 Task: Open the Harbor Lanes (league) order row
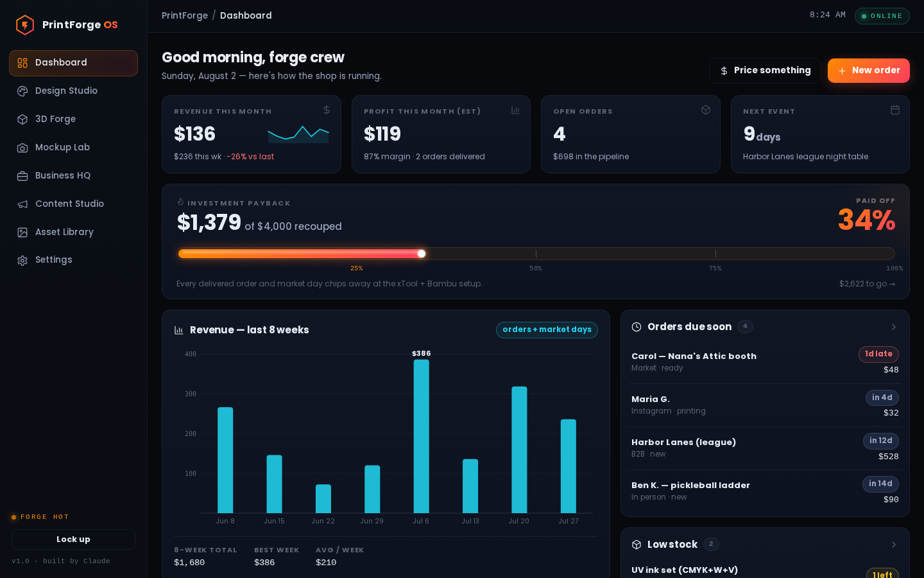click(x=765, y=448)
